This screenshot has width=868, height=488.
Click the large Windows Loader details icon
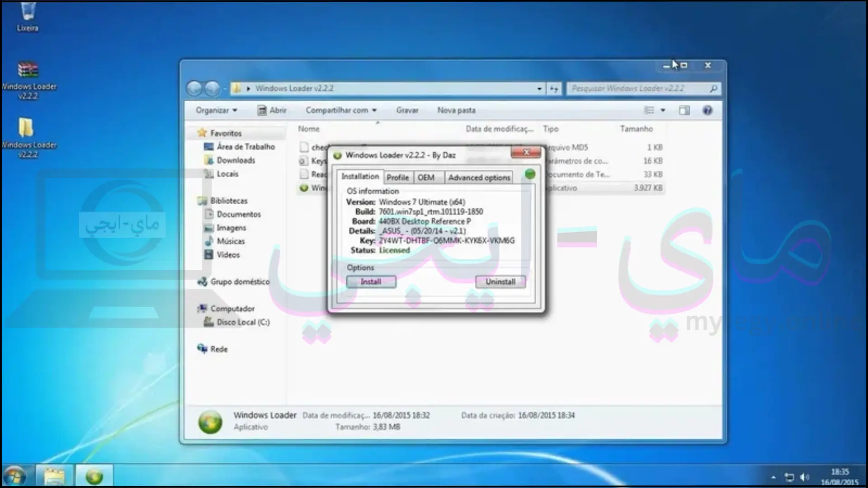click(x=210, y=422)
